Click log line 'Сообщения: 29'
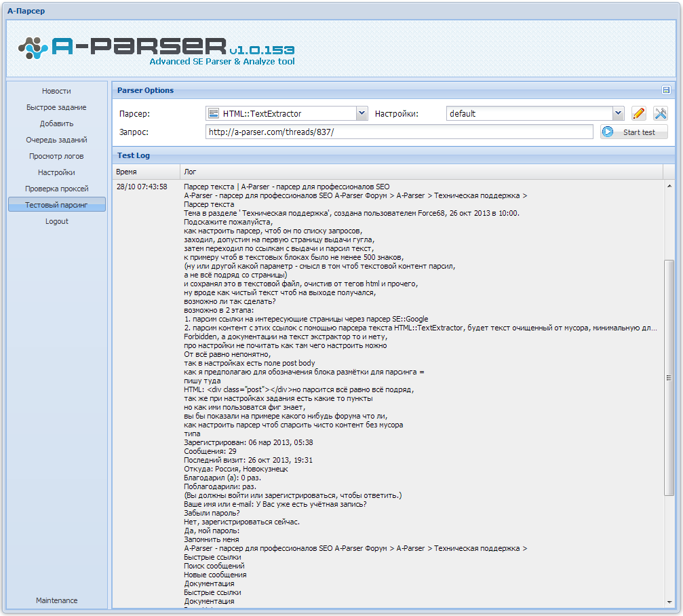The height and width of the screenshot is (616, 683). pos(210,451)
